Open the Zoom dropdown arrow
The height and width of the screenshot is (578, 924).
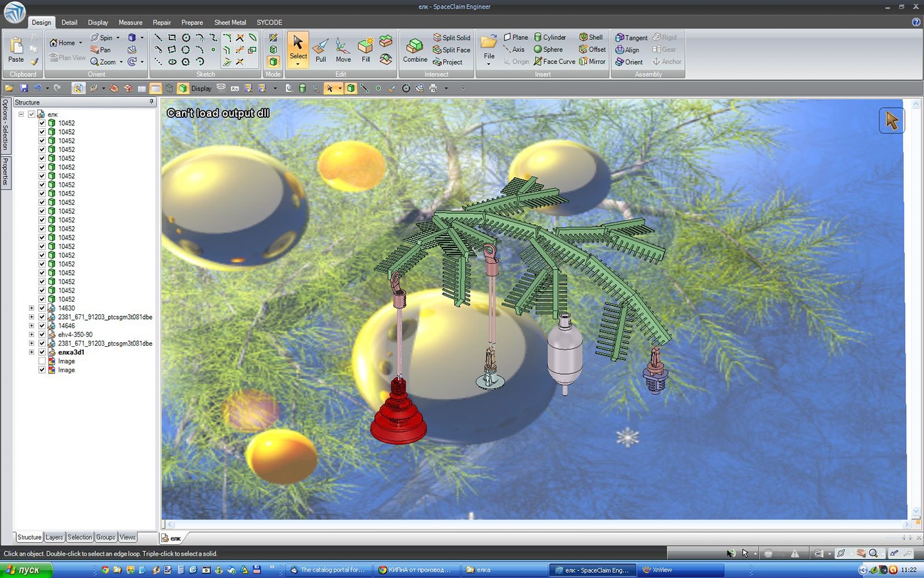[121, 62]
